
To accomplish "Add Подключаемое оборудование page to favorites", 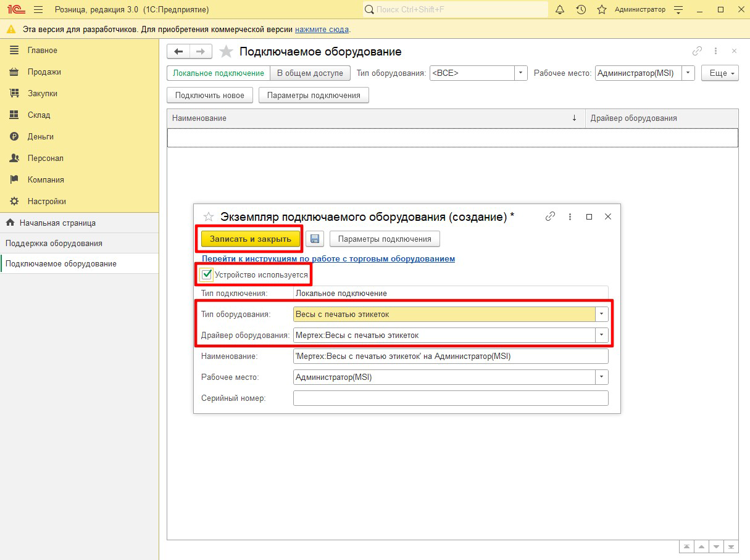I will (227, 52).
